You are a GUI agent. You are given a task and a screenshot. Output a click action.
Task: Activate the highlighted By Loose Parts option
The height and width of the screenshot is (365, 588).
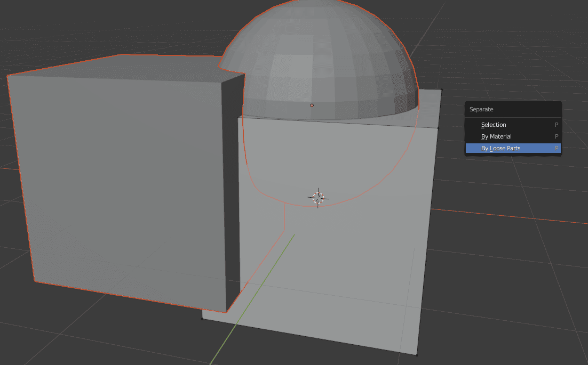pyautogui.click(x=500, y=148)
